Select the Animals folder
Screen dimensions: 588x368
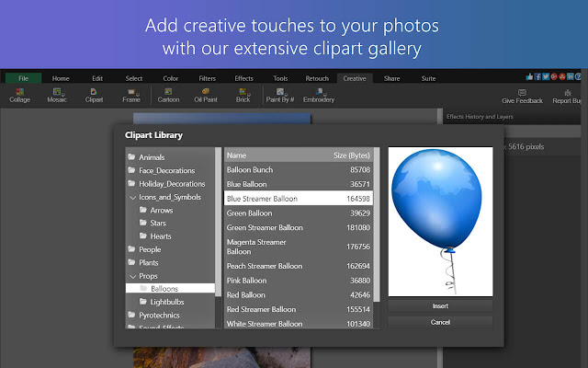click(x=152, y=157)
